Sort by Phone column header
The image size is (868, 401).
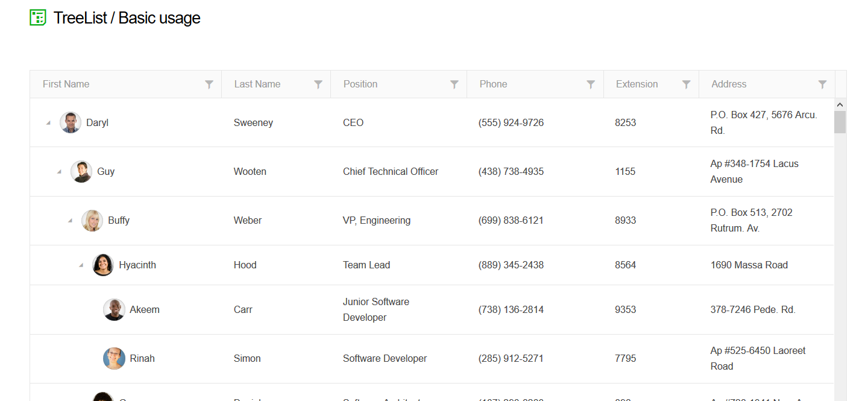click(494, 84)
